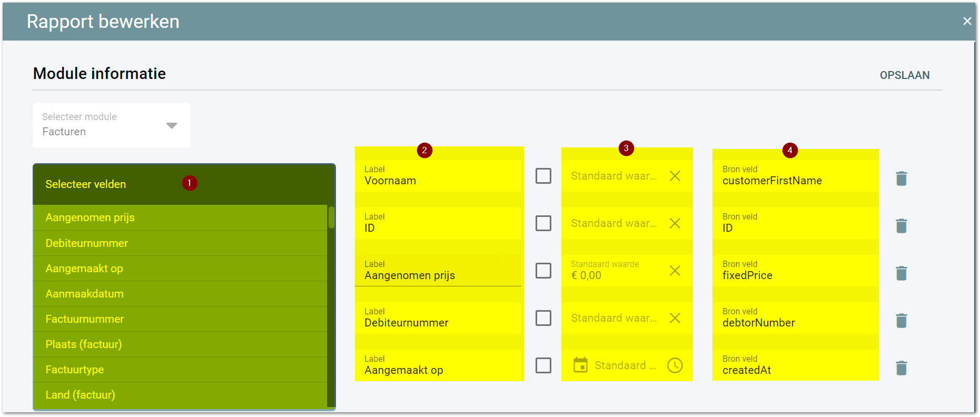Select Aangenomen prijs from the field list
Screen dimensions: 980x417
point(180,217)
